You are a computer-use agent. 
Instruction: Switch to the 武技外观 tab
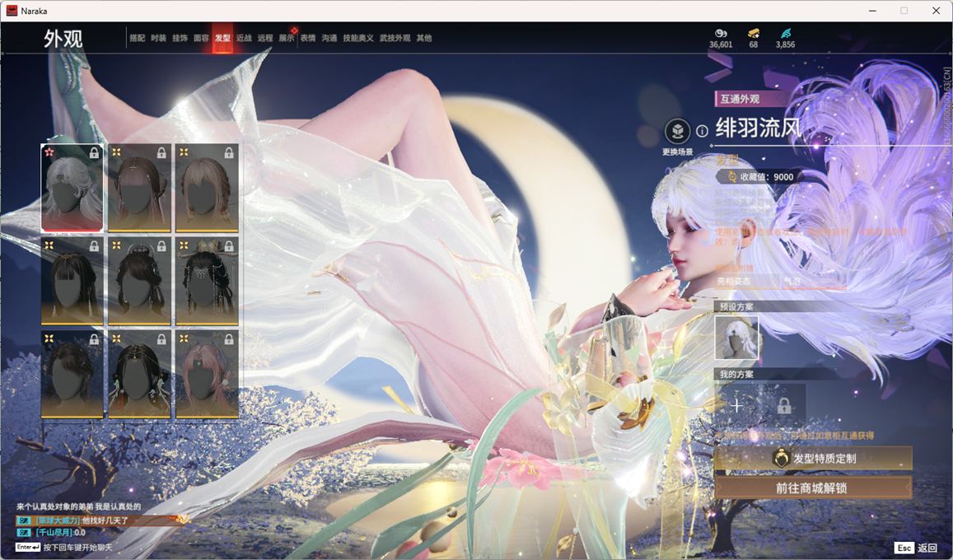[395, 38]
